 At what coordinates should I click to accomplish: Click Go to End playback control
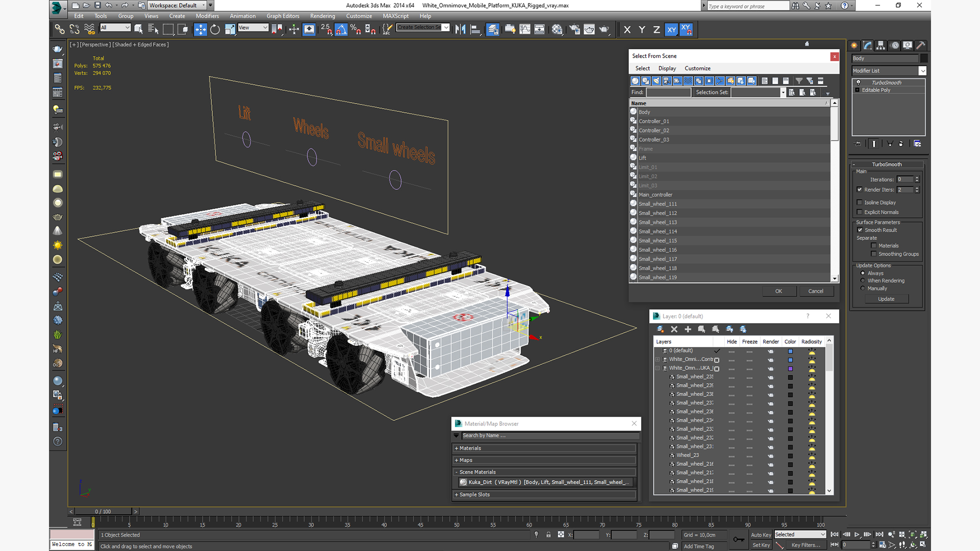[x=879, y=535]
